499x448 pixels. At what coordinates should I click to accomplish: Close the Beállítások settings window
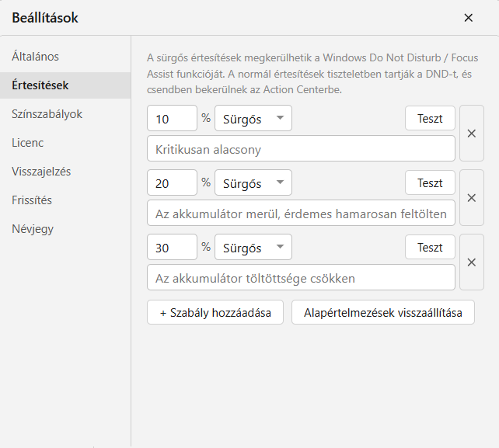(x=468, y=18)
